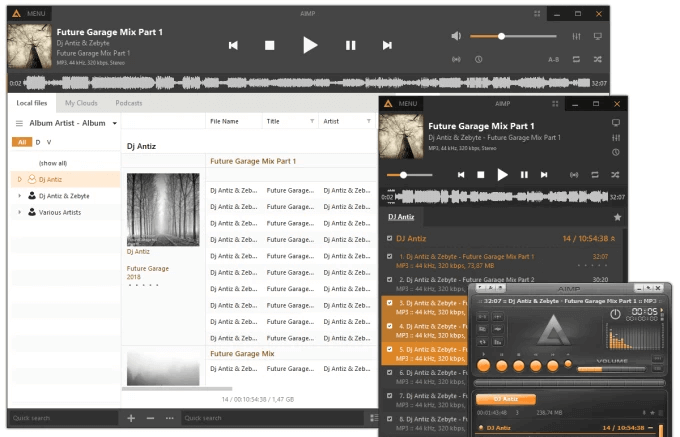Click favorites star in playlist tab bar
This screenshot has width=680, height=437.
click(618, 217)
